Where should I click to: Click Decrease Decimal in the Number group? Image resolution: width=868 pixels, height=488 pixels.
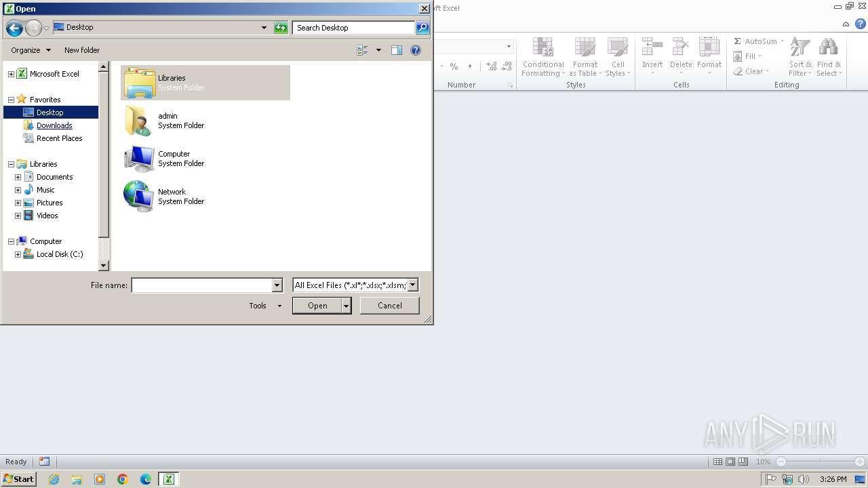pyautogui.click(x=507, y=66)
